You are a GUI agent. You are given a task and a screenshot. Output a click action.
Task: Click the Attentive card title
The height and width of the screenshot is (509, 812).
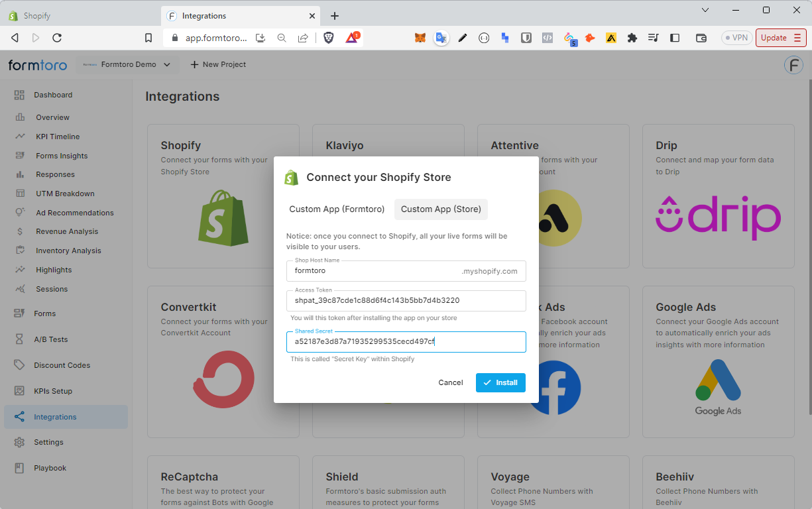514,145
